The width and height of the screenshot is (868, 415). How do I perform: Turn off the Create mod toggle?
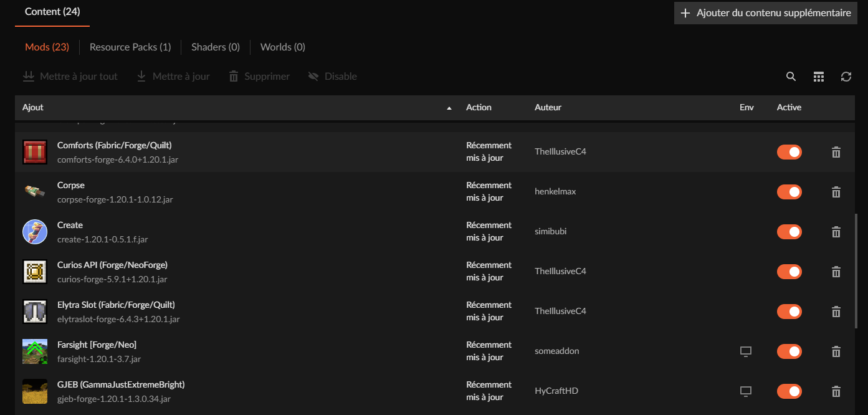point(789,232)
